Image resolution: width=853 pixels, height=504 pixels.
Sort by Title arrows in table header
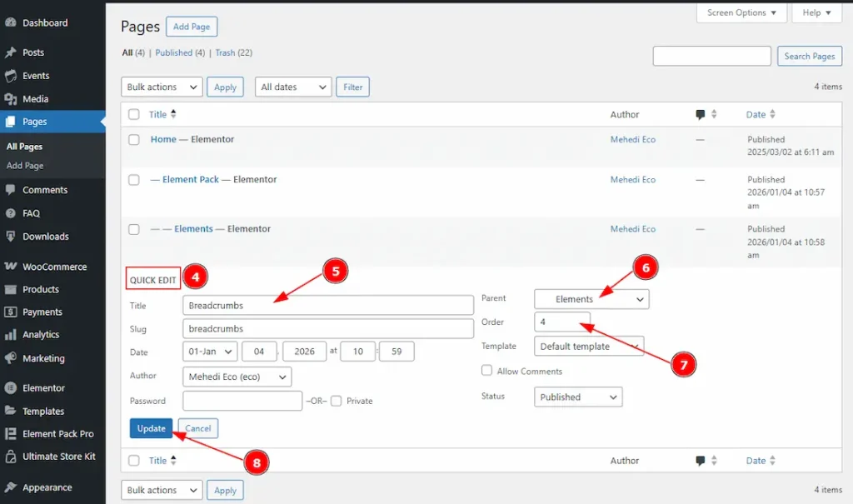pos(173,114)
